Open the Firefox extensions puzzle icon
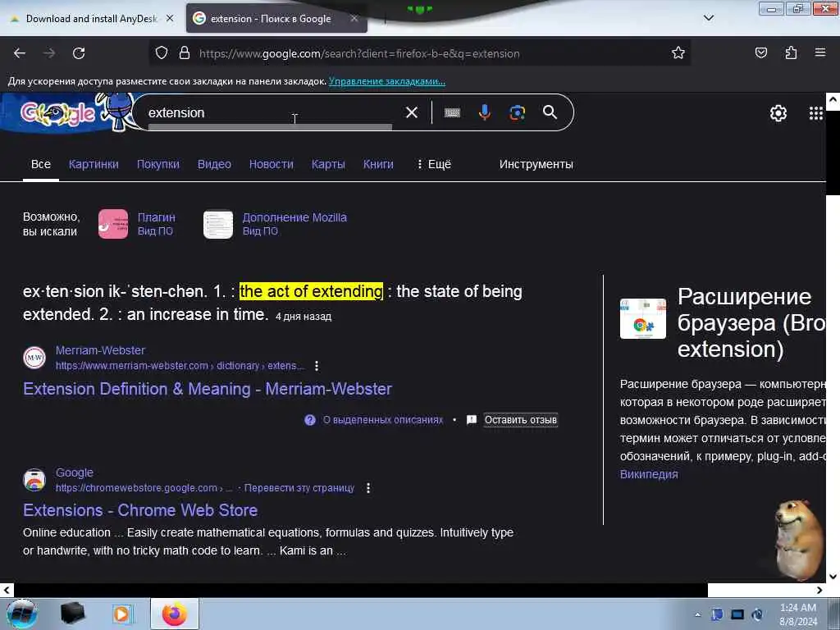Viewport: 840px width, 630px height. (791, 53)
